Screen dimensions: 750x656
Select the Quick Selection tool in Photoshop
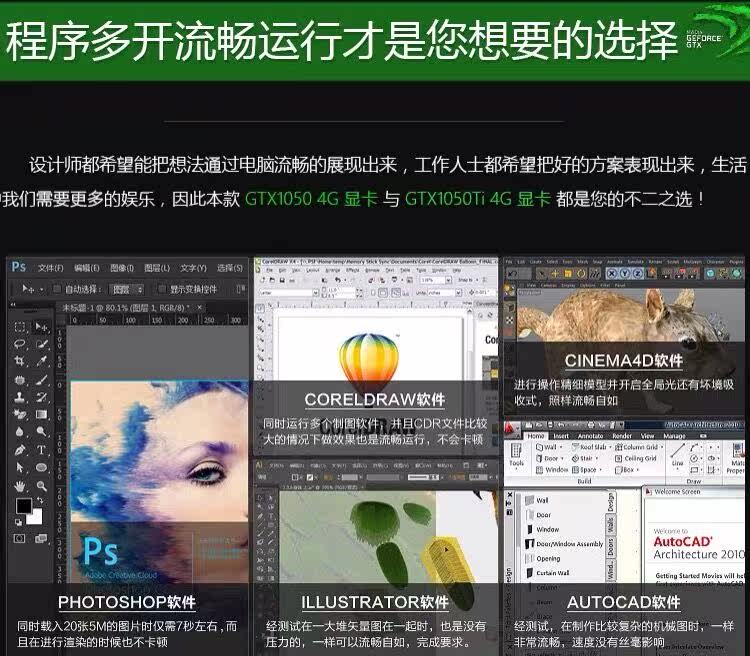pyautogui.click(x=42, y=344)
